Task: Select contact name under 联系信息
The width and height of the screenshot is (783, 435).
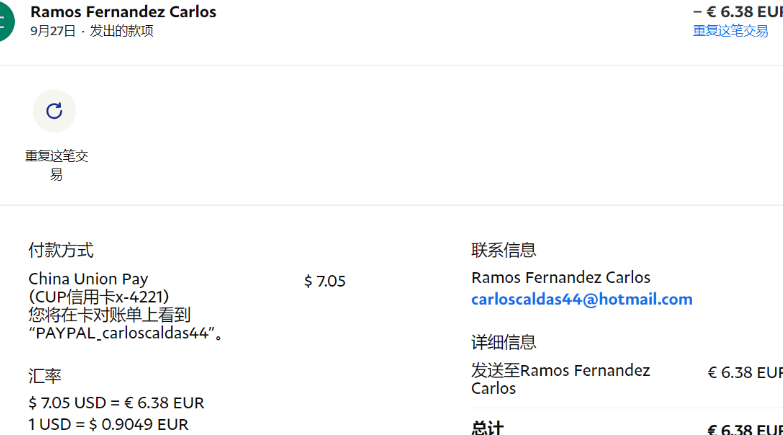Action: pos(561,277)
